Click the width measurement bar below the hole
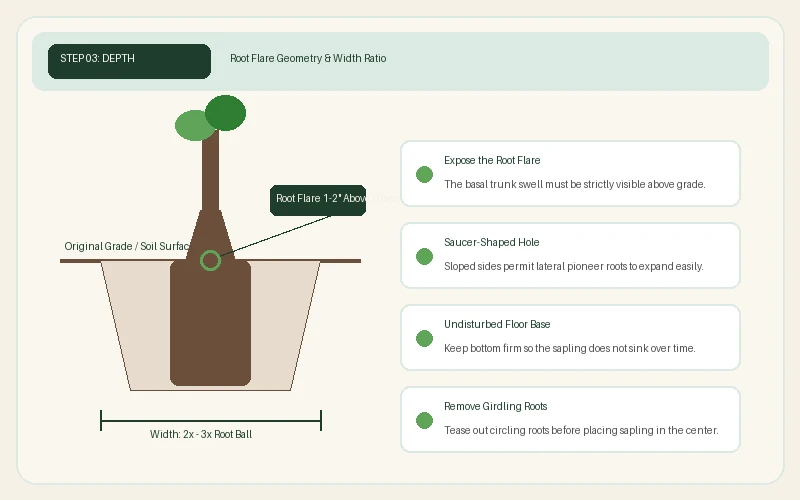This screenshot has width=800, height=500. click(x=211, y=421)
